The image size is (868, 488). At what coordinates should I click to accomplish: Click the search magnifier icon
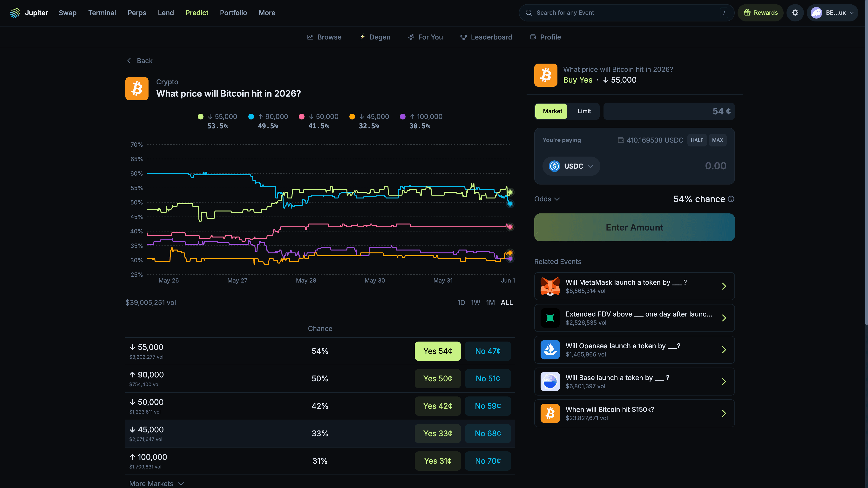(529, 13)
